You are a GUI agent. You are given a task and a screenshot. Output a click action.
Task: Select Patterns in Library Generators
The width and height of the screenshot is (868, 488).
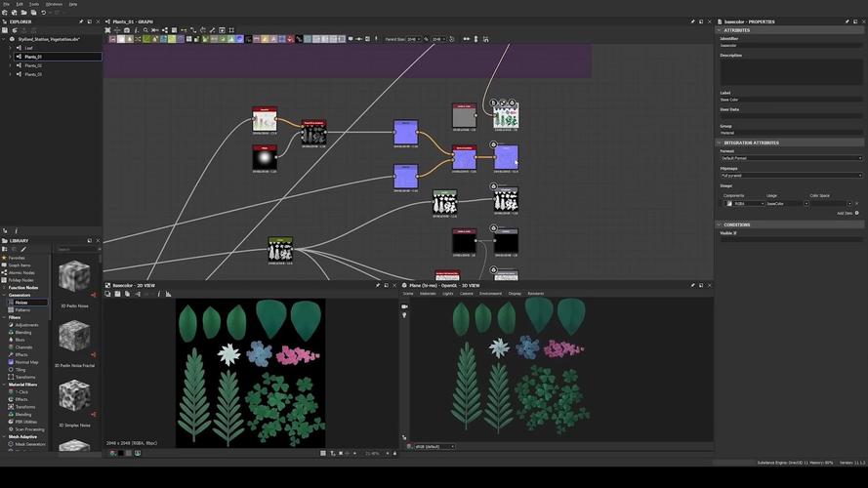[x=22, y=309]
